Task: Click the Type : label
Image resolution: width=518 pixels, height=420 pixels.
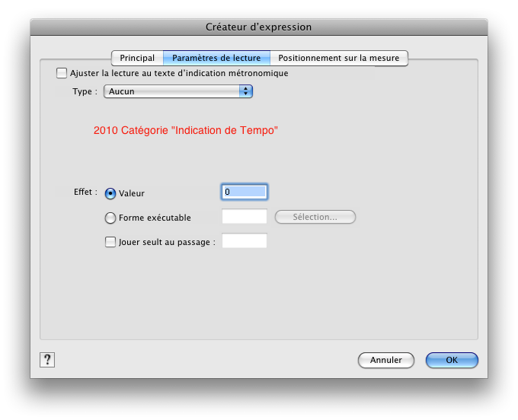Action: point(85,91)
